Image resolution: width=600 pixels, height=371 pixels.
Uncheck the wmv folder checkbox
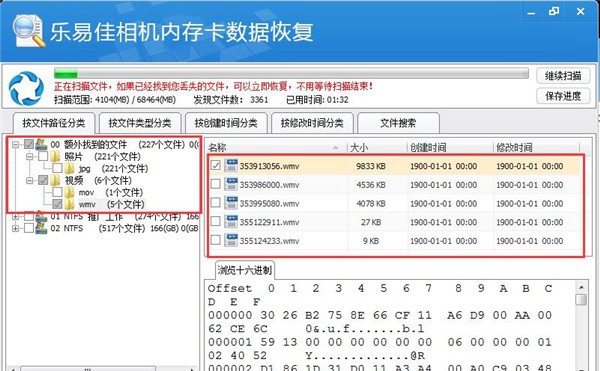coord(57,204)
